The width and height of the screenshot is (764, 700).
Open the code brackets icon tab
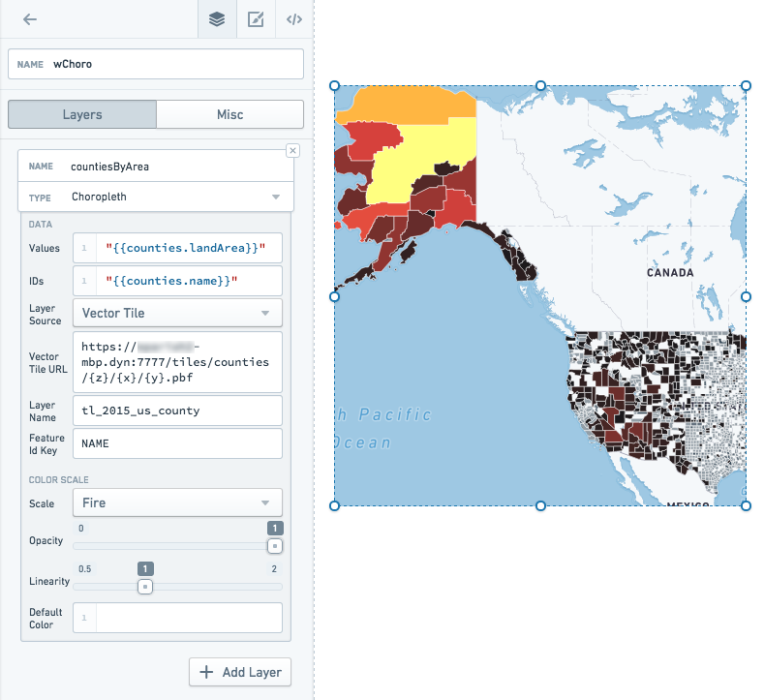point(294,19)
